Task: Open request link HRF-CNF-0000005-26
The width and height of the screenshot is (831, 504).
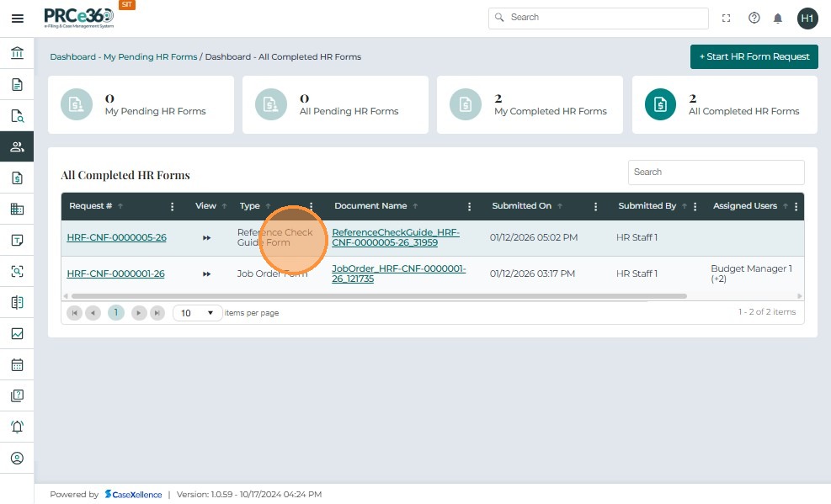Action: pos(116,238)
